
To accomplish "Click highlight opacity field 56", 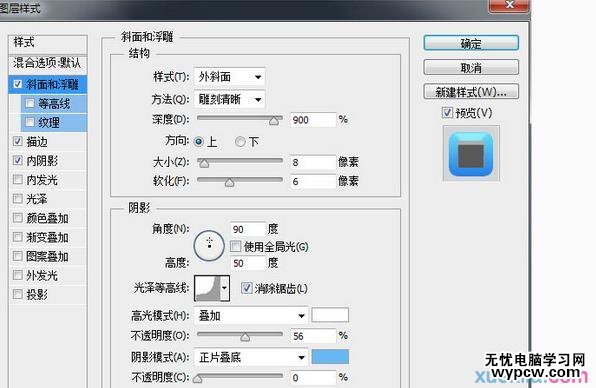I will point(313,336).
